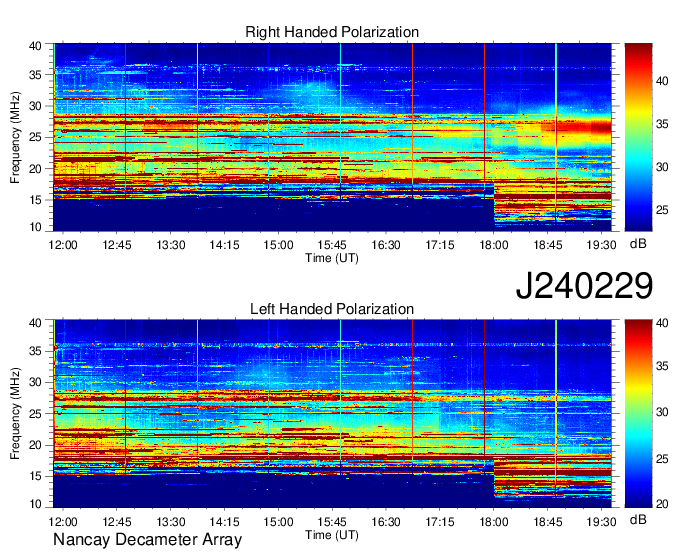Click the upper plot's dB color bar

[638, 137]
